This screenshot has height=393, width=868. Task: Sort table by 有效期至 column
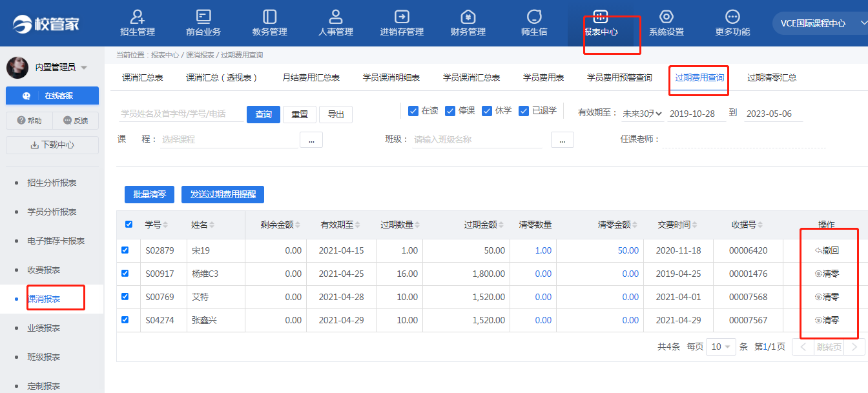click(x=358, y=225)
